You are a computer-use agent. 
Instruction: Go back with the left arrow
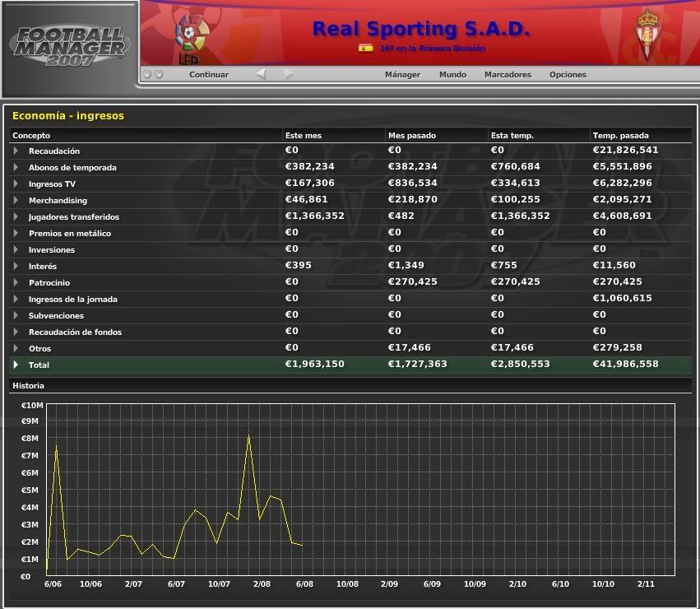(262, 74)
